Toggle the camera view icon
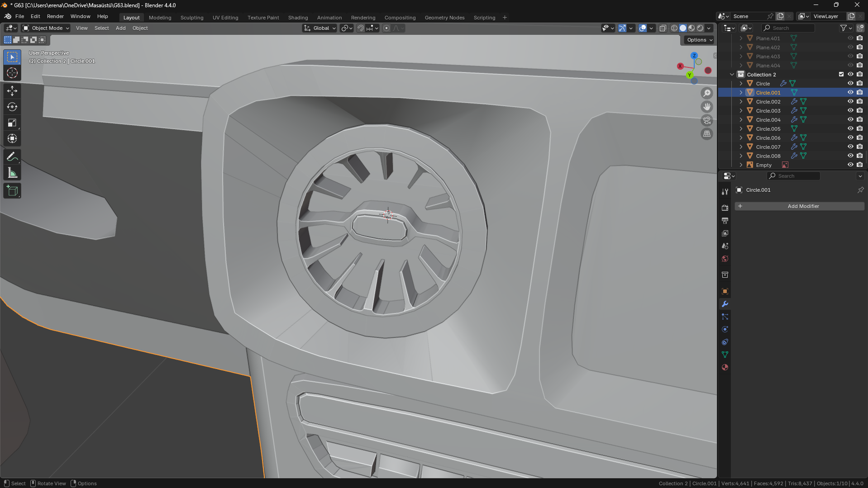 click(x=707, y=120)
